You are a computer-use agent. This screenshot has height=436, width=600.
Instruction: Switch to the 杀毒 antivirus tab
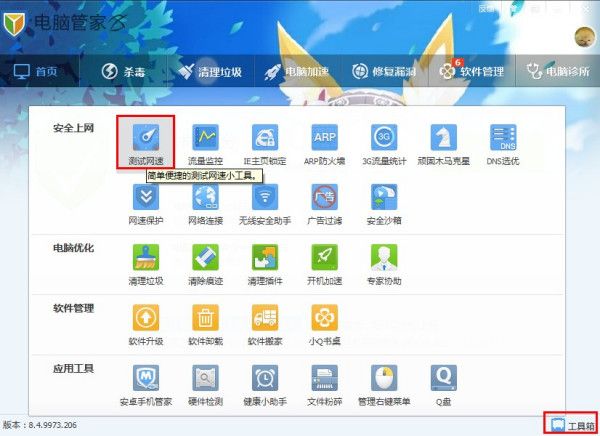click(123, 72)
